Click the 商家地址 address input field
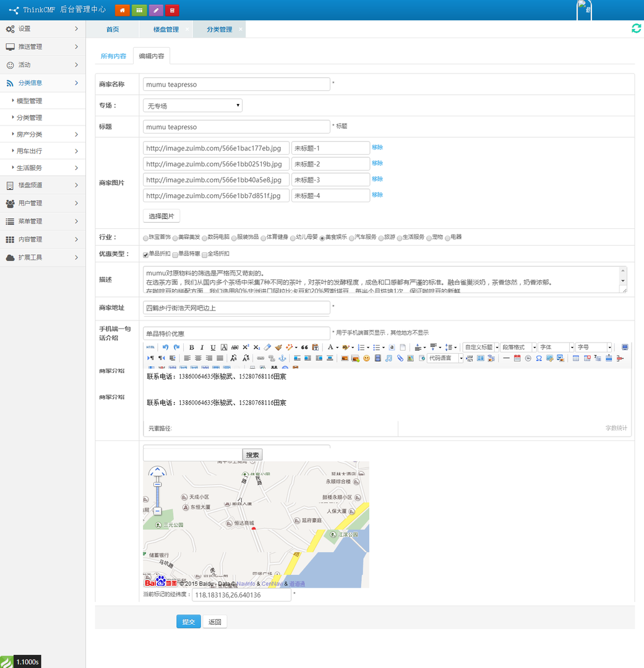 click(236, 308)
